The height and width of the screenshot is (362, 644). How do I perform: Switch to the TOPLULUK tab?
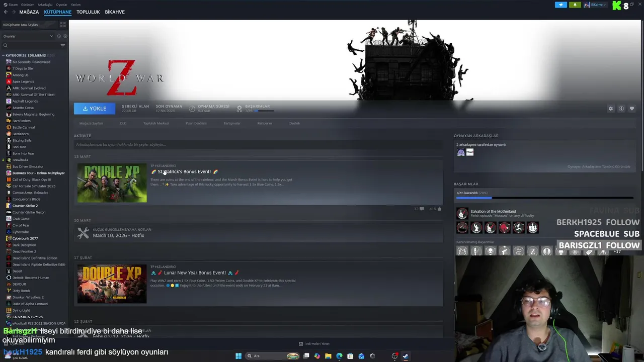(x=88, y=12)
